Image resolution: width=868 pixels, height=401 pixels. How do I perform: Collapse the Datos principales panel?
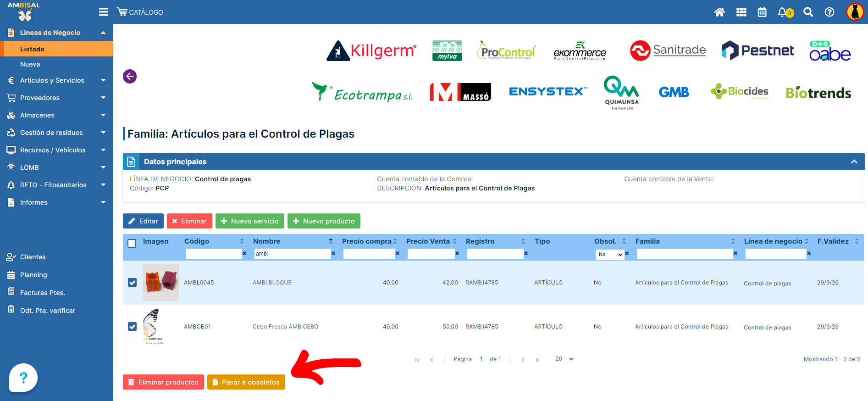854,162
